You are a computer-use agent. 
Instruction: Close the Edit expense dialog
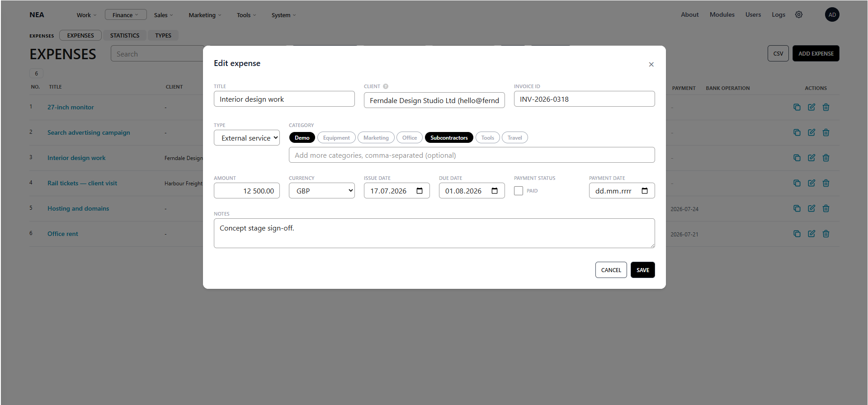651,64
